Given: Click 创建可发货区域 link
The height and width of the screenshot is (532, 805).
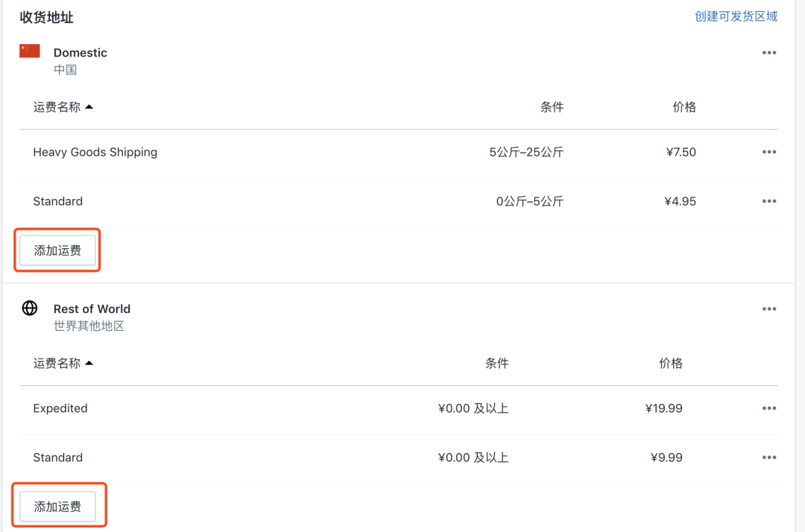Looking at the screenshot, I should coord(736,16).
